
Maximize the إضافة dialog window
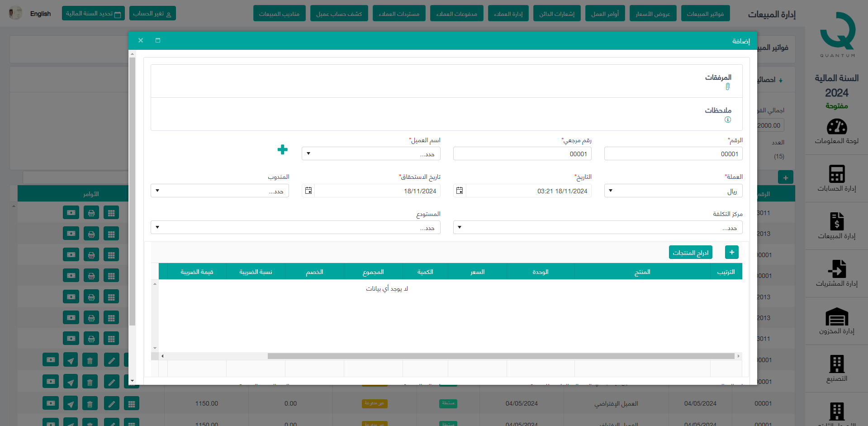(158, 40)
